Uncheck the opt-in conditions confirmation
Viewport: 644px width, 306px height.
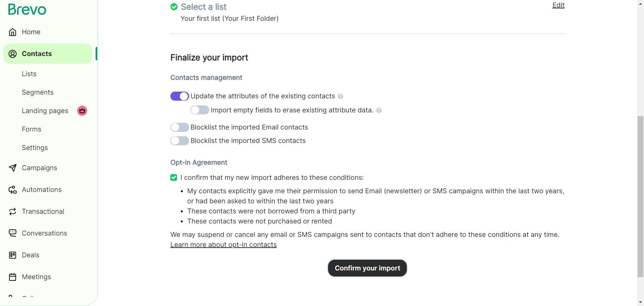pyautogui.click(x=173, y=177)
